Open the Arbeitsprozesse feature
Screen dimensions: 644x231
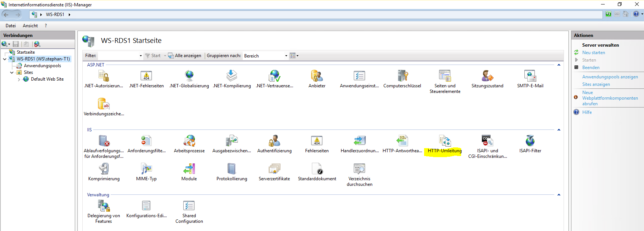pos(189,144)
